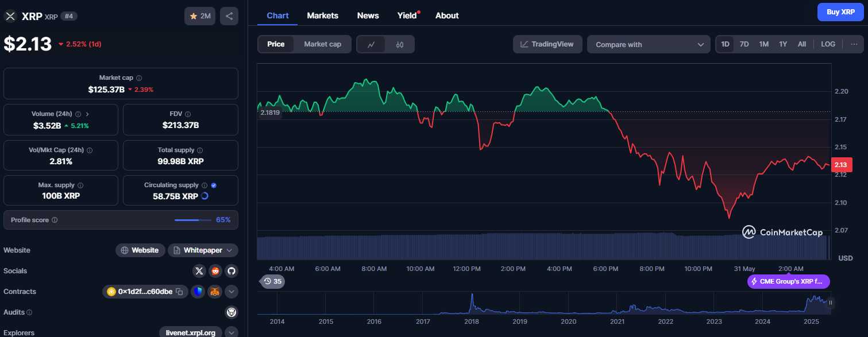Open info icon beside Audits

coord(29,312)
